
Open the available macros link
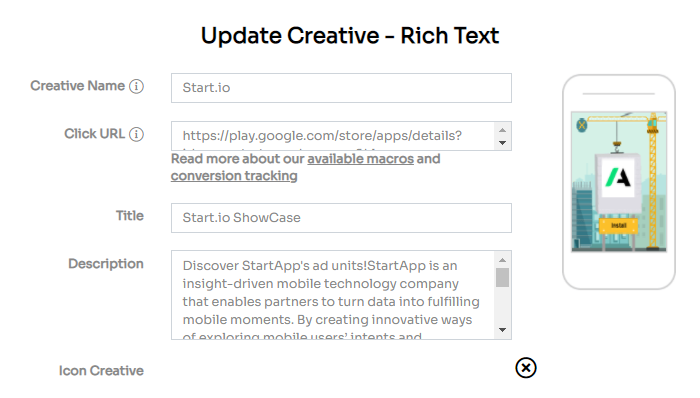(360, 159)
